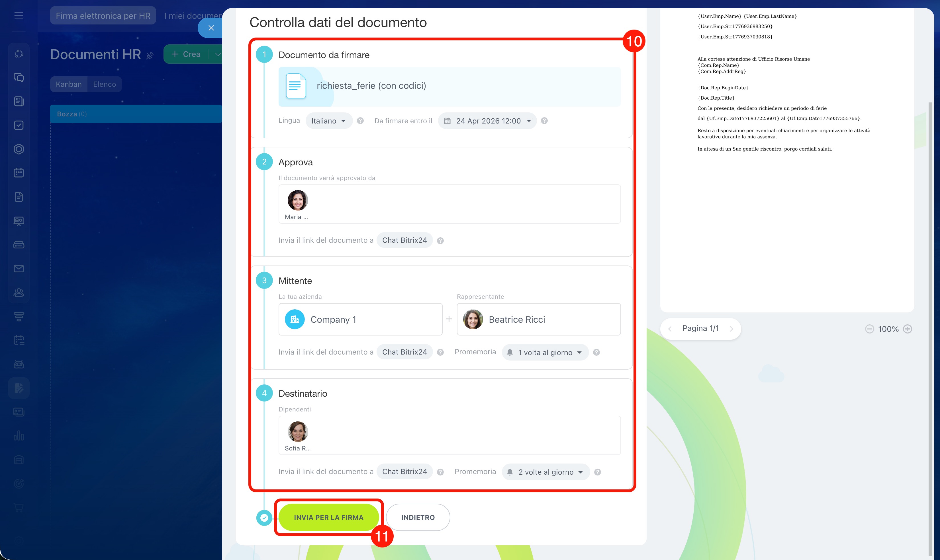Screen dimensions: 940x560
Task: Click help icon next to Lingua
Action: tap(360, 121)
